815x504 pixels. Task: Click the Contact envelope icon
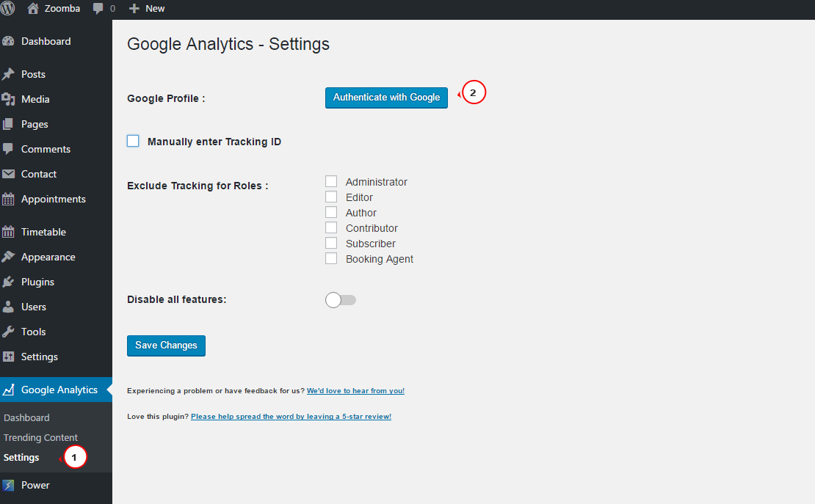8,174
